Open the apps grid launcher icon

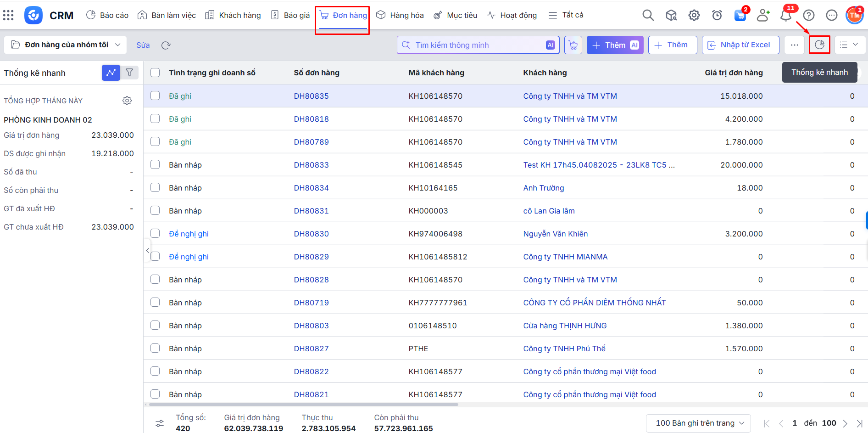point(8,15)
